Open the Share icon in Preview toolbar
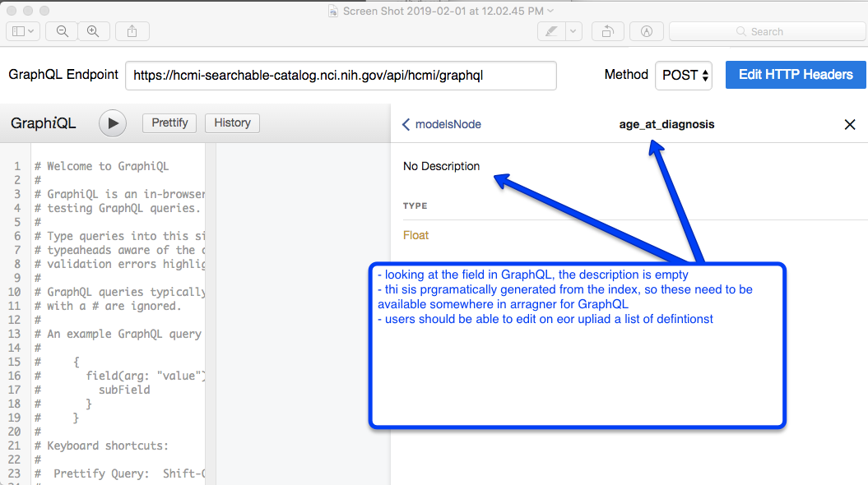This screenshot has height=485, width=868. pyautogui.click(x=132, y=31)
